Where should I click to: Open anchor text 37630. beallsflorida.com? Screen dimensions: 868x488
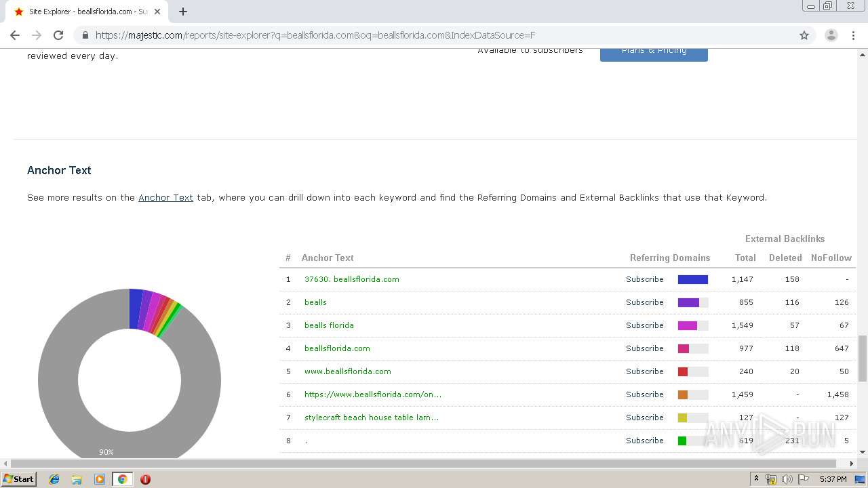coord(351,279)
